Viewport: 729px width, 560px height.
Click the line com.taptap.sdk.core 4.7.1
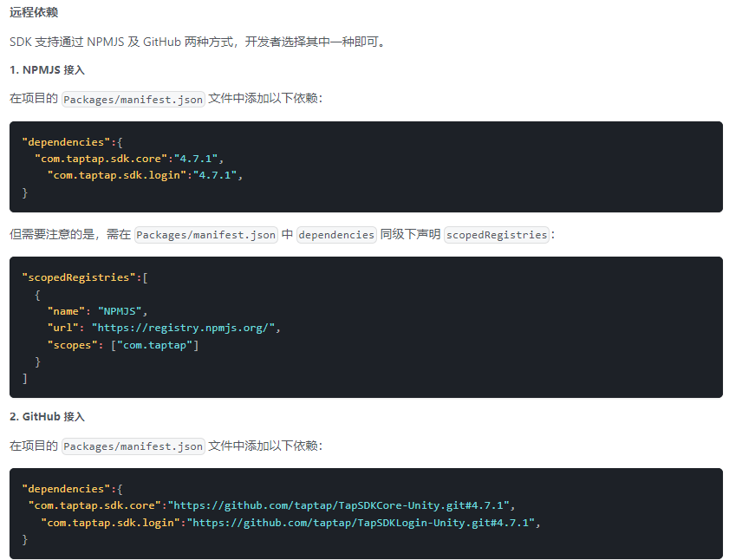129,159
